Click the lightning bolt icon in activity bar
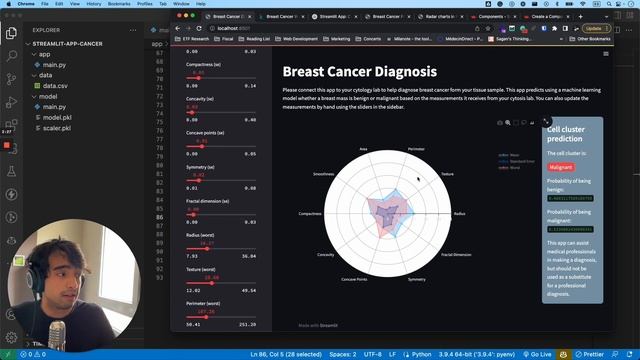This screenshot has width=640, height=360. (11, 194)
